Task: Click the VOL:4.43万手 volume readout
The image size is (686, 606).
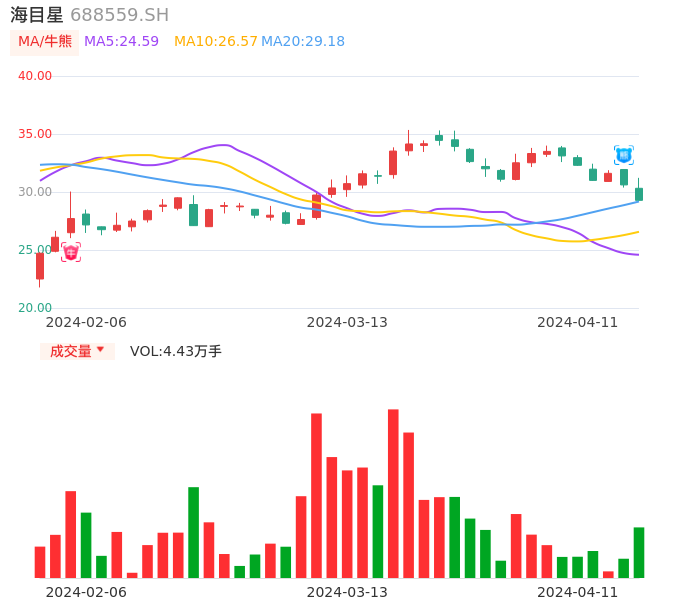Action: click(176, 351)
